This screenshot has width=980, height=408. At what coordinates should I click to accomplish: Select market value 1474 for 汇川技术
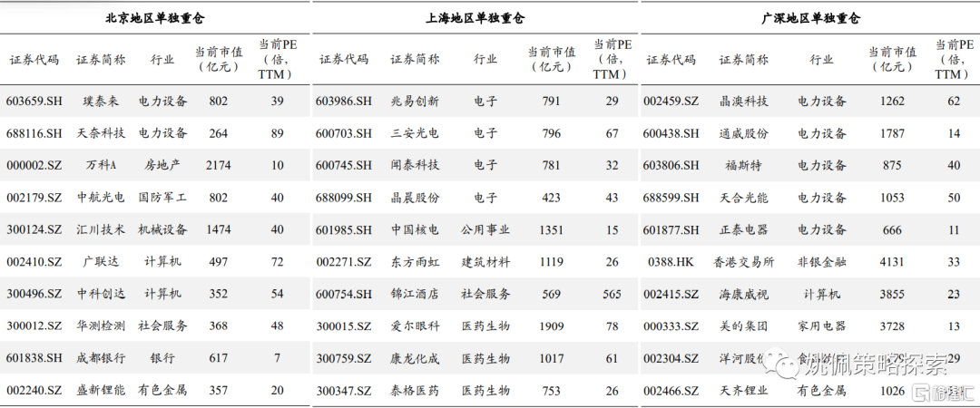point(218,230)
